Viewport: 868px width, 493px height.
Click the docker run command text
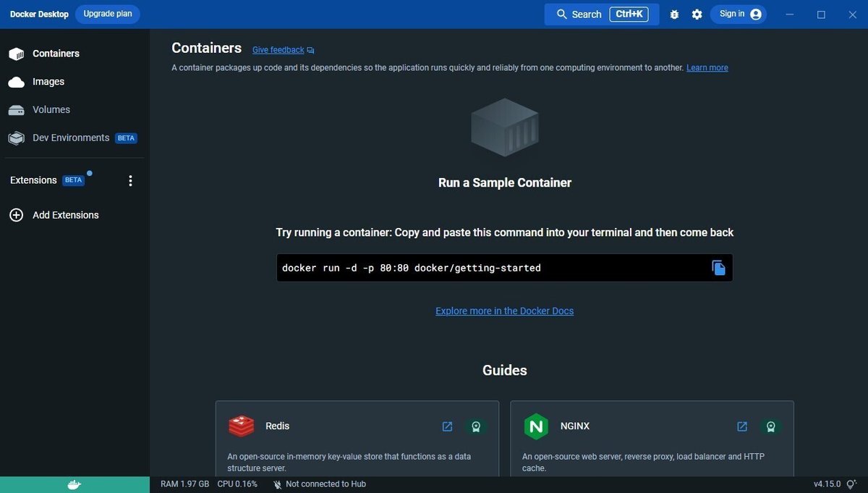tap(412, 268)
